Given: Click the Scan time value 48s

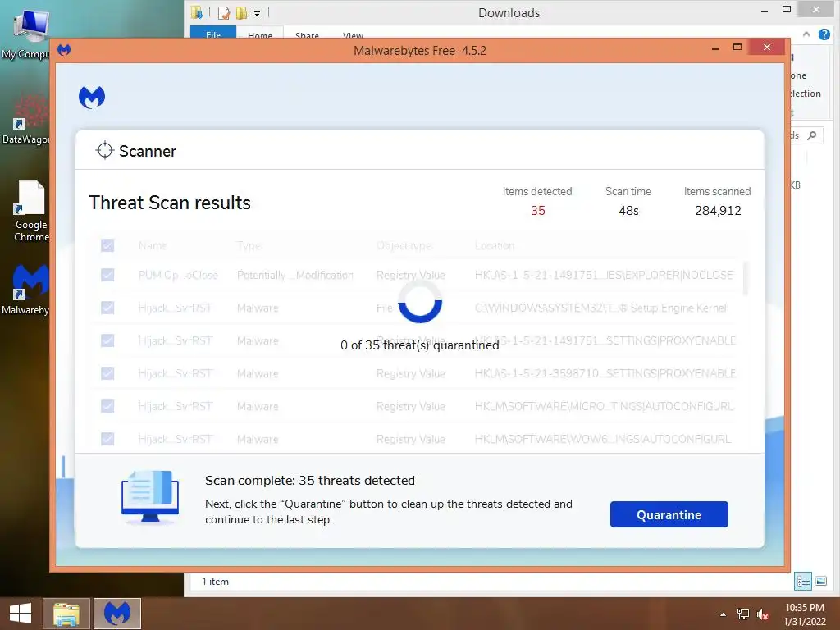Looking at the screenshot, I should (628, 211).
